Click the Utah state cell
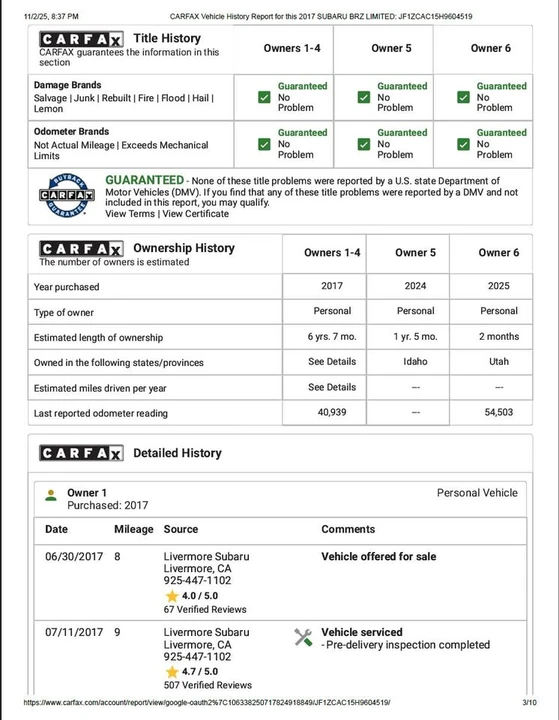This screenshot has width=559, height=720. pos(499,362)
